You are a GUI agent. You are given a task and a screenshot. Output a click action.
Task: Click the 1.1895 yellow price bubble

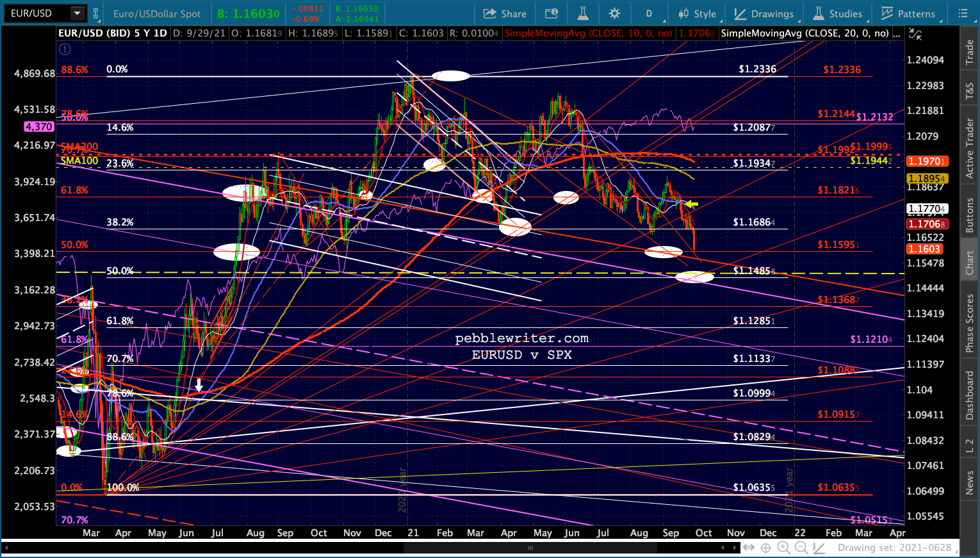926,179
